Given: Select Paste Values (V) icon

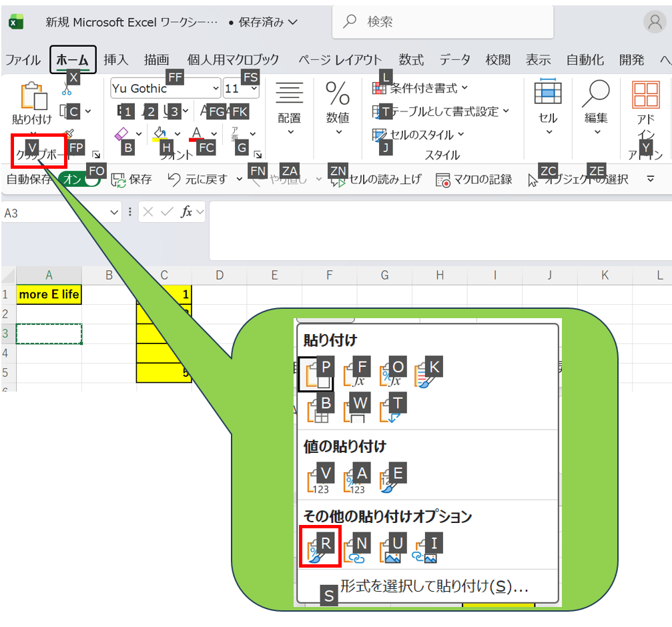Looking at the screenshot, I should pos(320,478).
